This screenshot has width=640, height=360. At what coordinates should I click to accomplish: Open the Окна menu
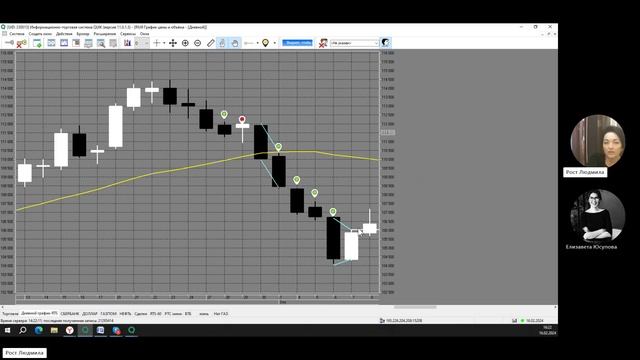point(144,34)
